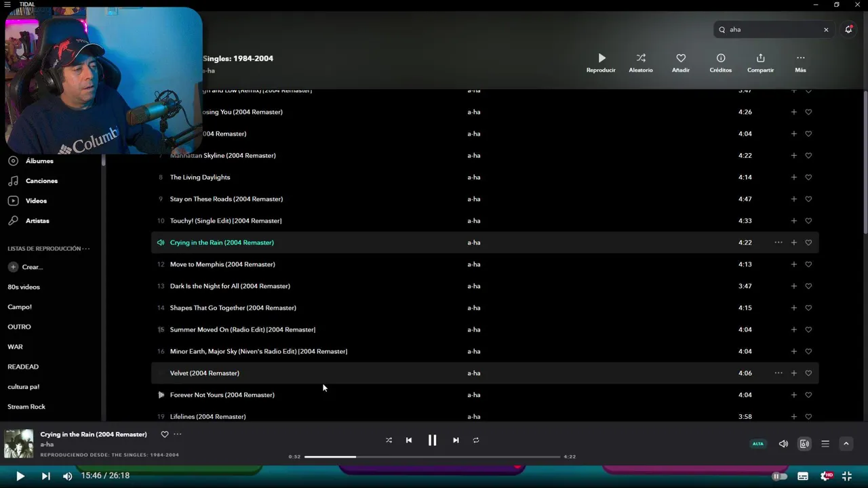Favorite 'Velvet (2004 Remaster)' track
The width and height of the screenshot is (868, 488).
coord(808,373)
